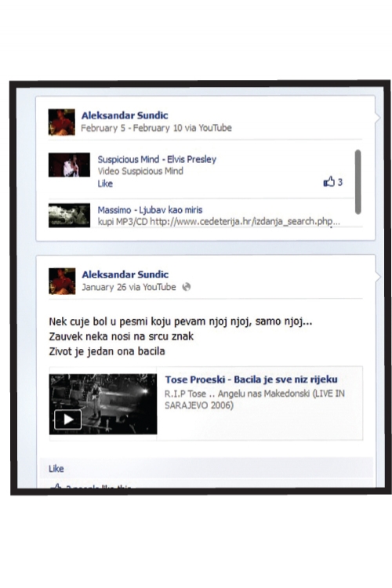This screenshot has width=392, height=588.
Task: Open Aleksandar Sundic profile picture in top post
Action: point(61,122)
